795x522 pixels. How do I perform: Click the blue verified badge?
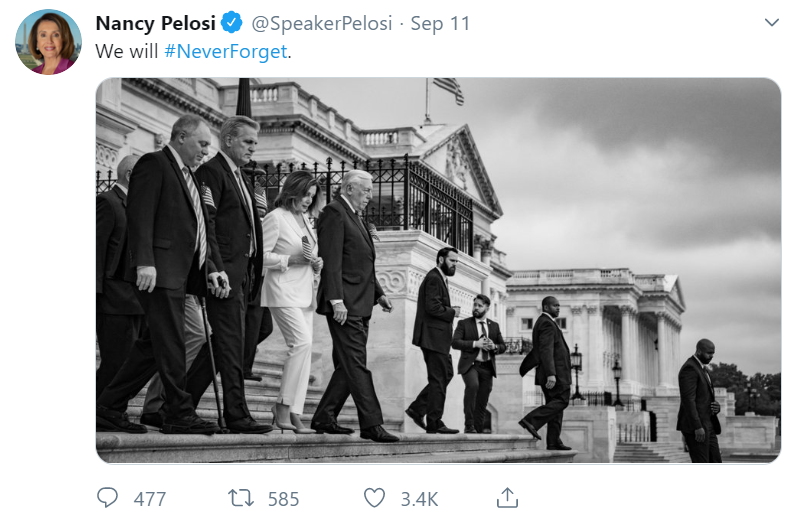click(229, 23)
